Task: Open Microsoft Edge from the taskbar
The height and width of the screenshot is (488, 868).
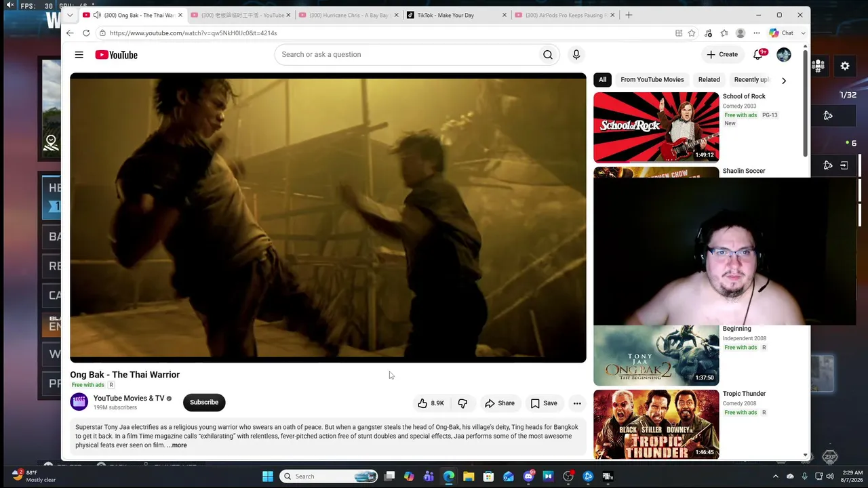Action: pyautogui.click(x=449, y=476)
